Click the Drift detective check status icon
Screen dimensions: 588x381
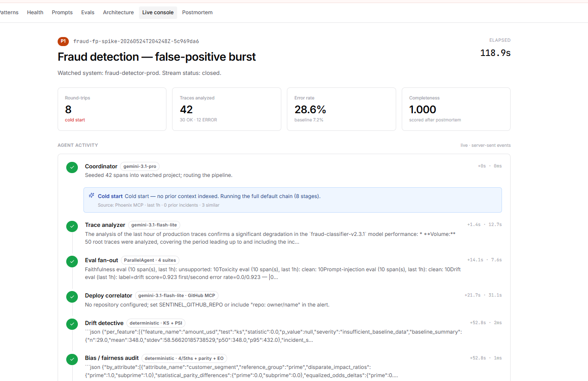pyautogui.click(x=72, y=324)
